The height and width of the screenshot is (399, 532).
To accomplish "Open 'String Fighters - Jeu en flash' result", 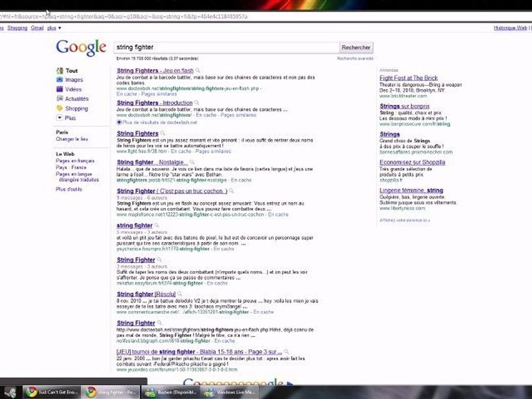I will coord(155,70).
